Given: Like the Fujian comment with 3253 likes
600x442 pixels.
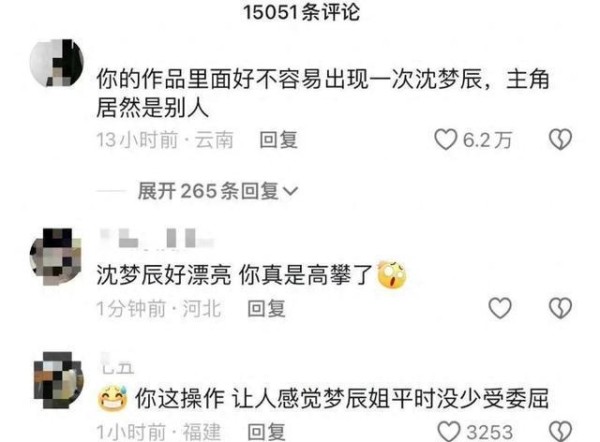Looking at the screenshot, I should coord(448,432).
